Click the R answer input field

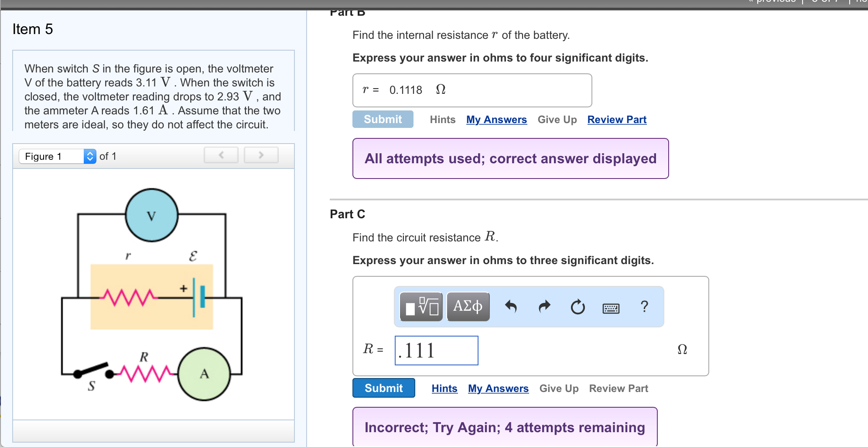436,351
